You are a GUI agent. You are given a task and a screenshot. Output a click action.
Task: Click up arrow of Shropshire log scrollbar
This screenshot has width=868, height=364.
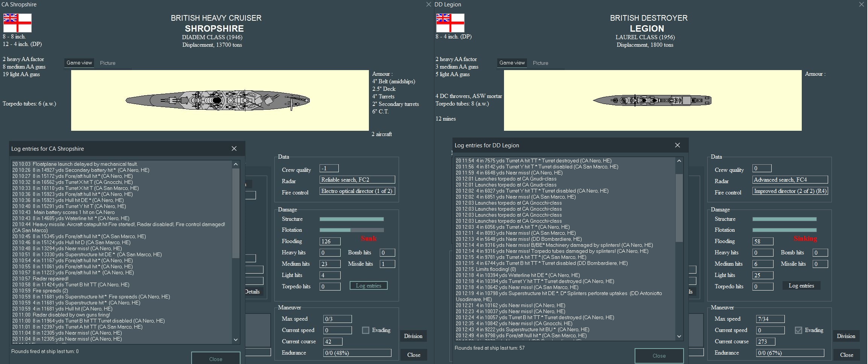236,164
